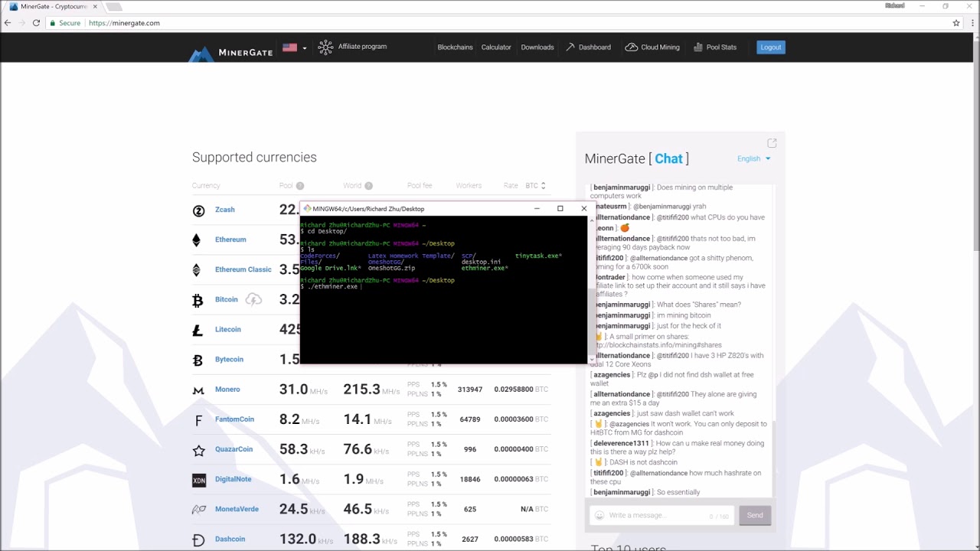Open the Blockchains menu item
The height and width of the screenshot is (551, 980).
tap(455, 47)
